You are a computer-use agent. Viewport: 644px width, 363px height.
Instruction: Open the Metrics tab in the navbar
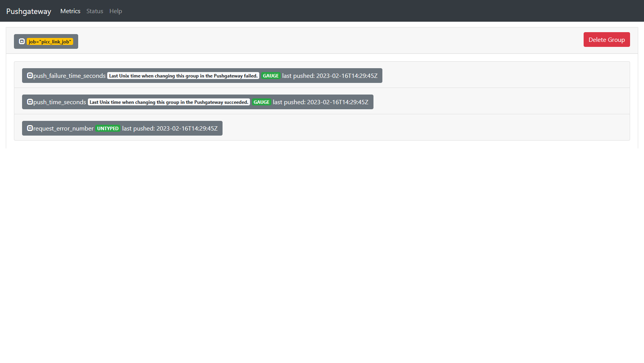(70, 11)
